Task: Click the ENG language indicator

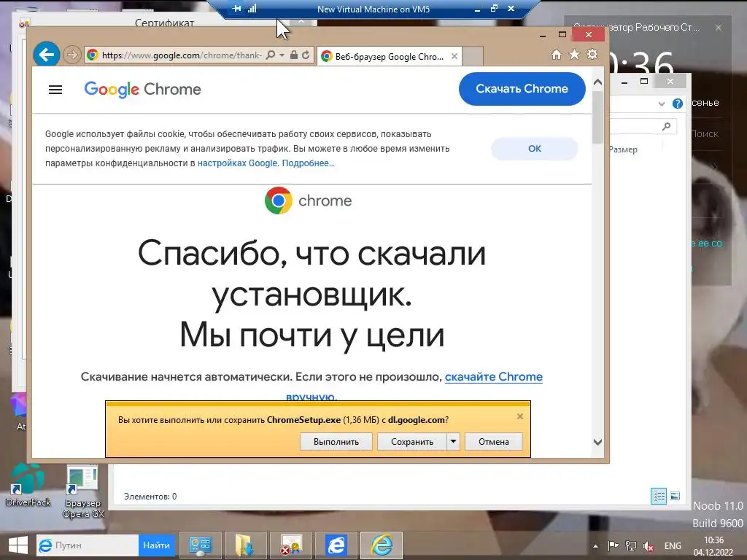Action: tap(673, 546)
